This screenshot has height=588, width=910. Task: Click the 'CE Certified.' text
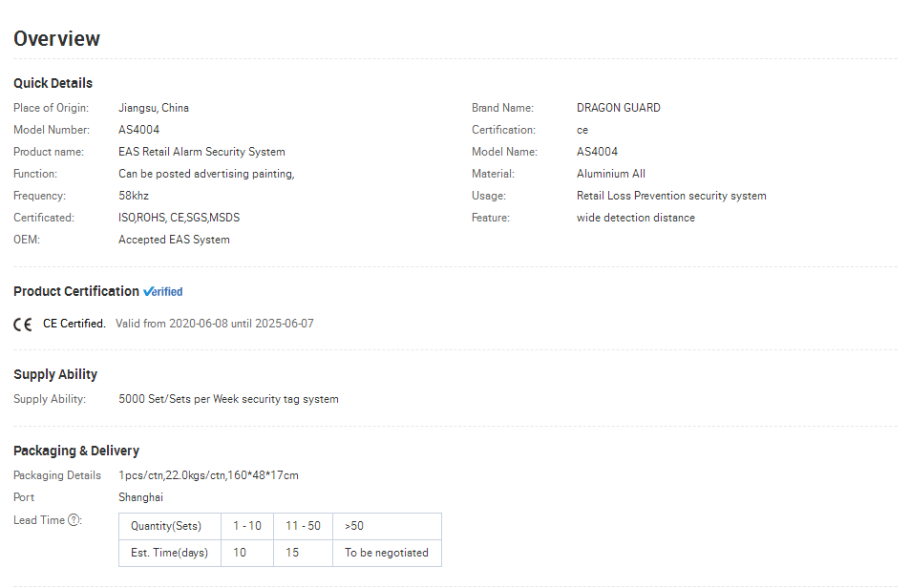pos(74,324)
